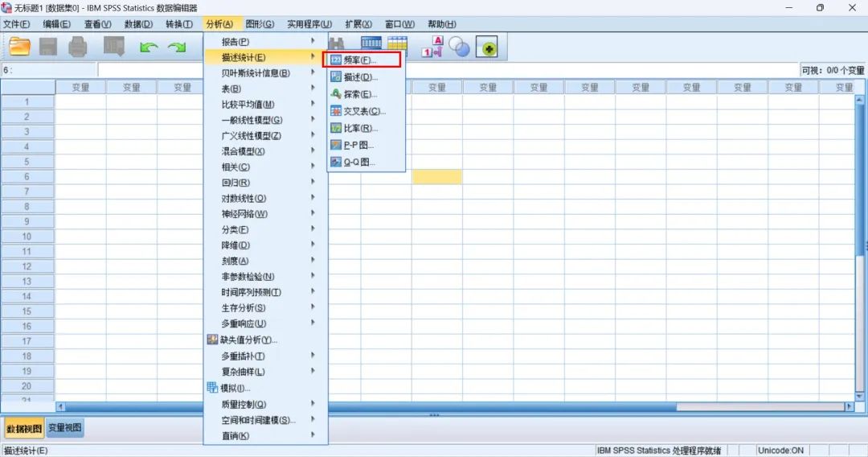The width and height of the screenshot is (868, 457).
Task: Open the 编辑(E) menu
Action: point(57,24)
